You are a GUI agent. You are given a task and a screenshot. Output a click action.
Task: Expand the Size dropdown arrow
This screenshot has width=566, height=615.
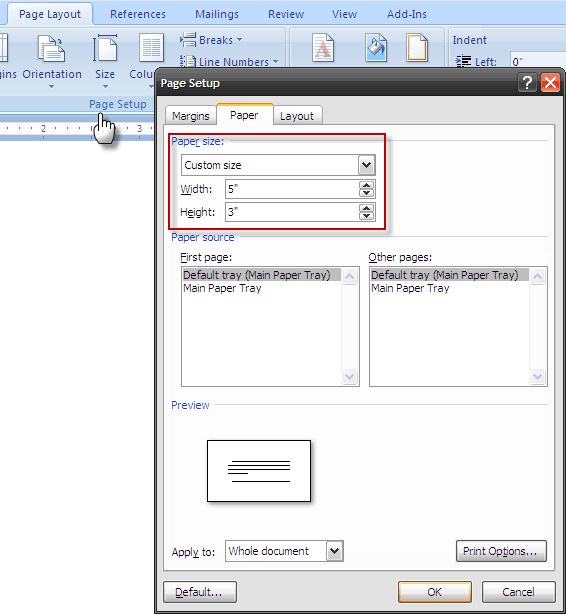pyautogui.click(x=105, y=86)
